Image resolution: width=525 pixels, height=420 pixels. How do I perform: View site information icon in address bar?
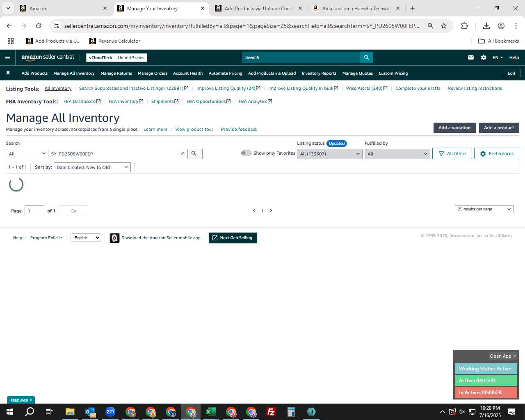point(57,26)
